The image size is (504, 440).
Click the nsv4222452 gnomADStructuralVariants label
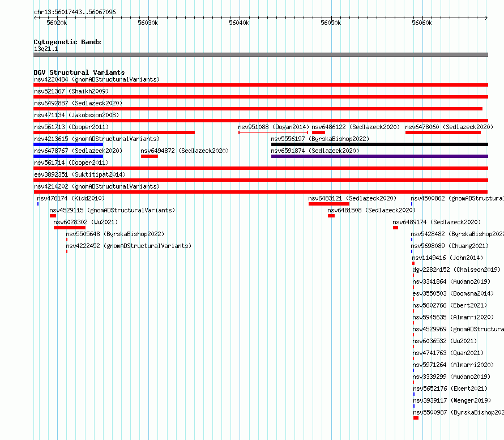[129, 246]
